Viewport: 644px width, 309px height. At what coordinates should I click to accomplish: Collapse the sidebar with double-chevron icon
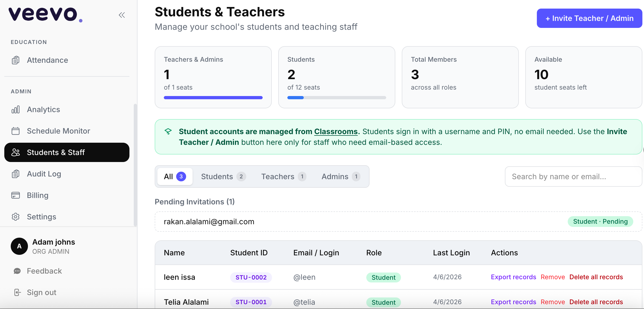click(x=122, y=15)
